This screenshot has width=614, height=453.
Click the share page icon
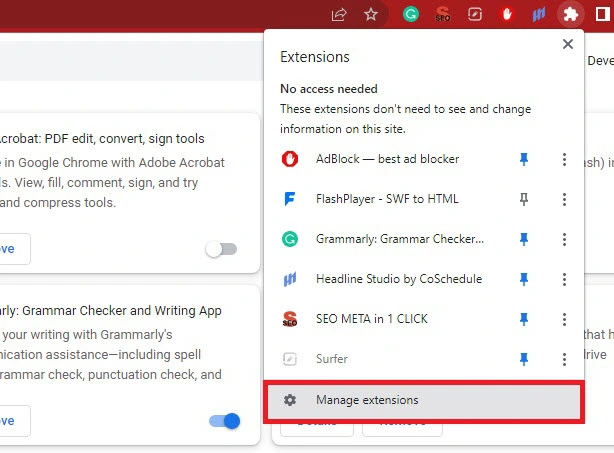pos(339,15)
